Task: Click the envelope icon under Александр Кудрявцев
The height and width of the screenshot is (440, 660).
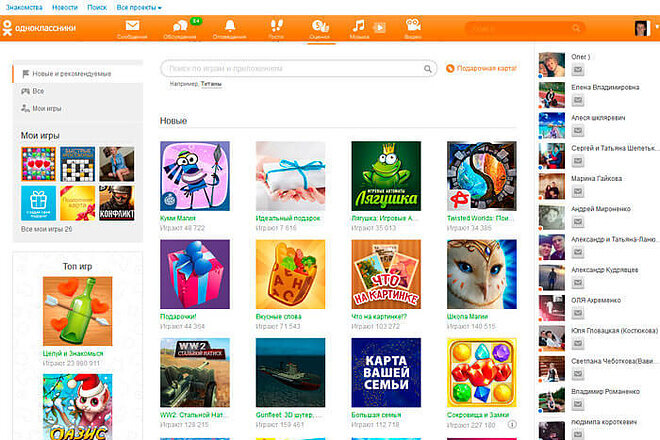Action: pyautogui.click(x=578, y=283)
